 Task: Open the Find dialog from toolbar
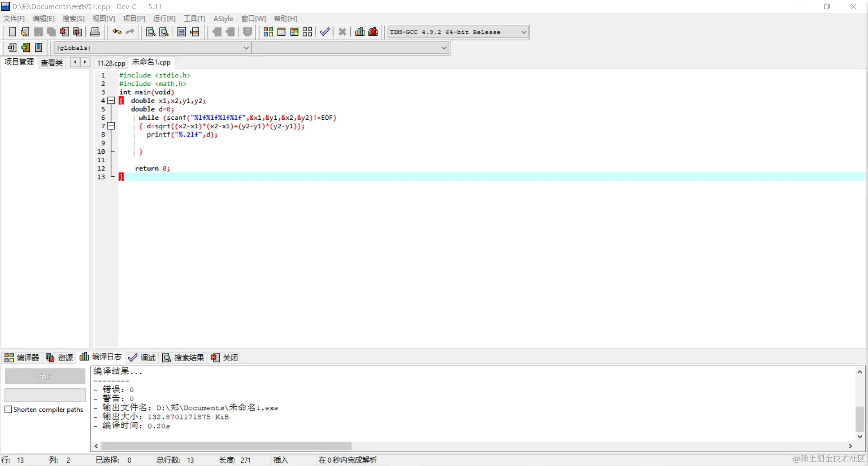pyautogui.click(x=151, y=32)
